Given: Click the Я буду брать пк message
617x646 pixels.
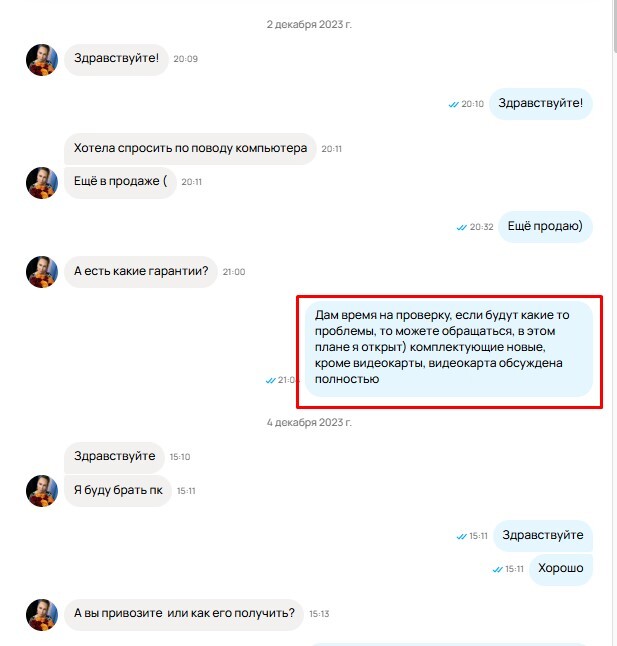Looking at the screenshot, I should click(118, 490).
